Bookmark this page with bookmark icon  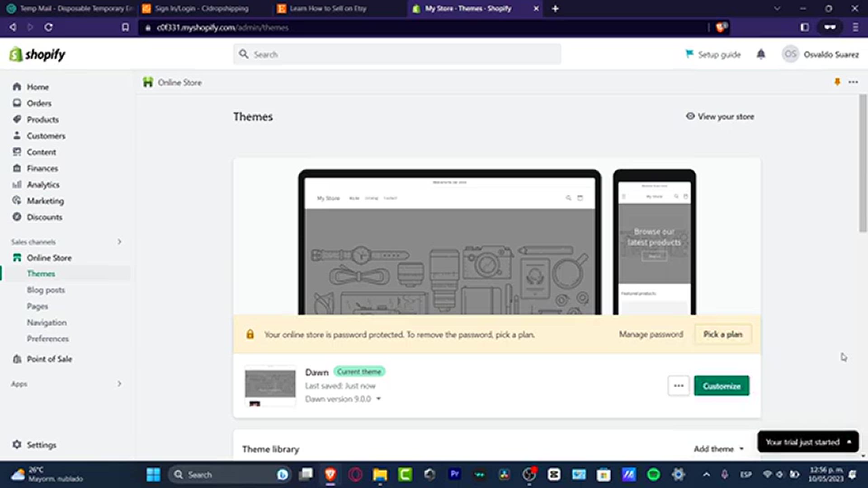coord(125,28)
